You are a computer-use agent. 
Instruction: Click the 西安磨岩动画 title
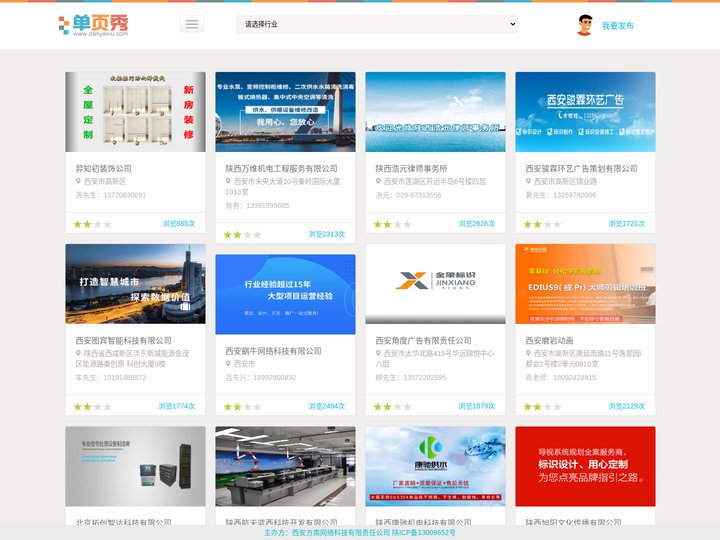tap(549, 341)
